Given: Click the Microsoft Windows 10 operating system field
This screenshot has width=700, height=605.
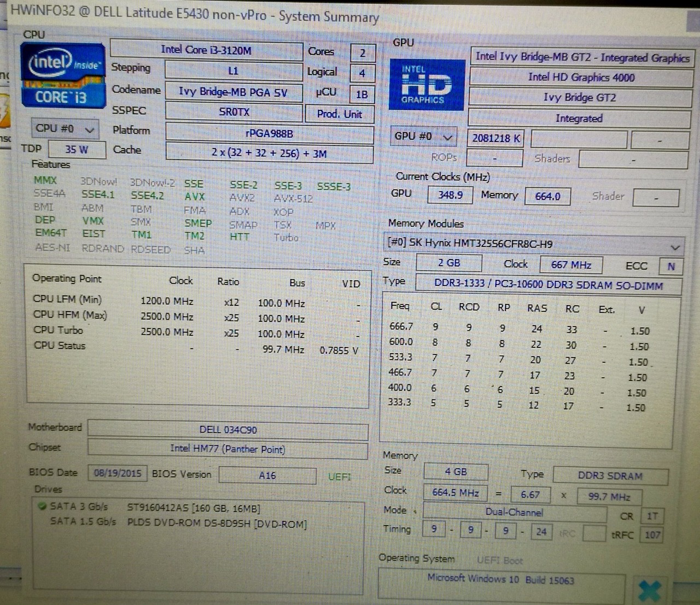Looking at the screenshot, I should pyautogui.click(x=500, y=580).
